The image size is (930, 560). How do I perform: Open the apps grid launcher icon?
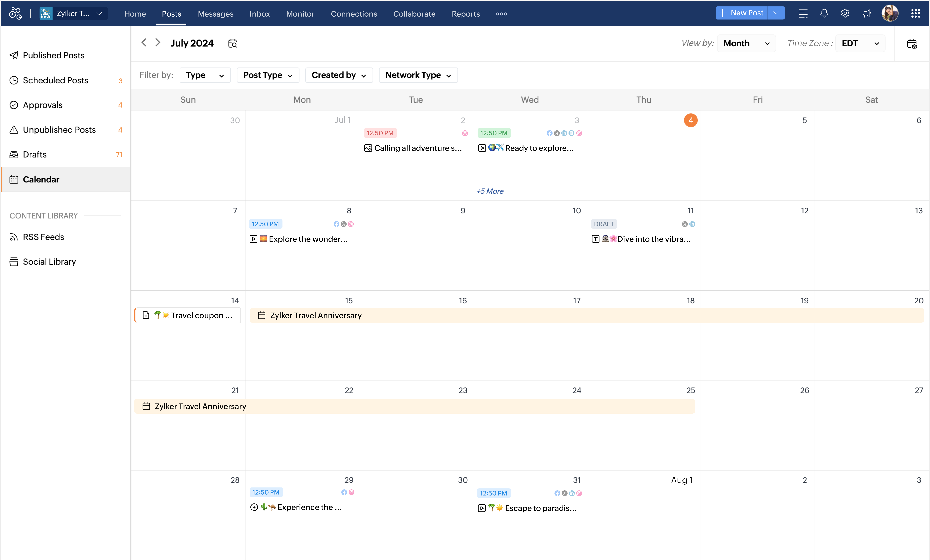pyautogui.click(x=915, y=14)
